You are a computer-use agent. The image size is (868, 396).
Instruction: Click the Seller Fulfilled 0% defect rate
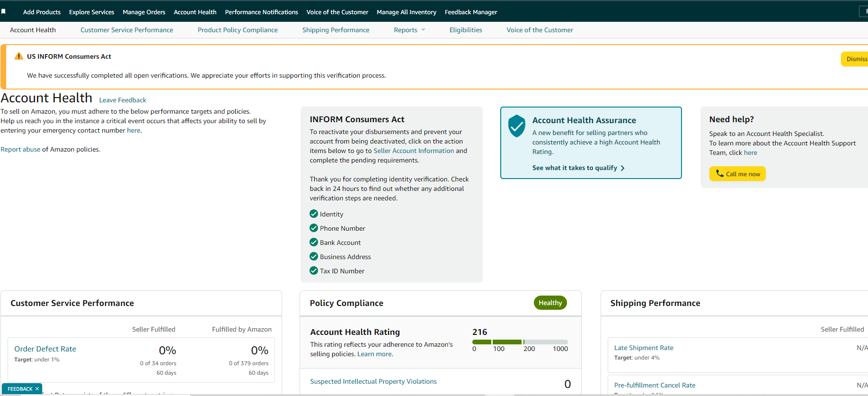[168, 351]
